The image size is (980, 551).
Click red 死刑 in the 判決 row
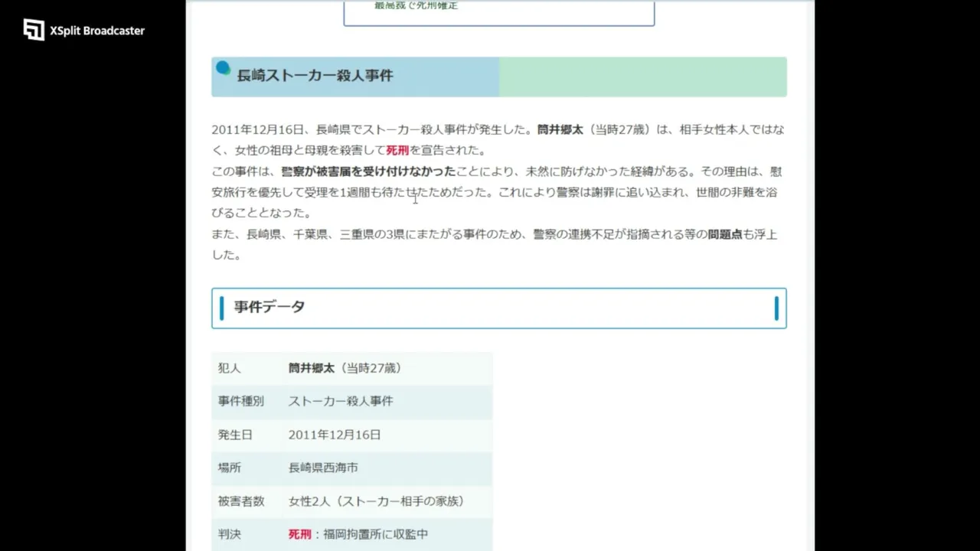pos(300,534)
